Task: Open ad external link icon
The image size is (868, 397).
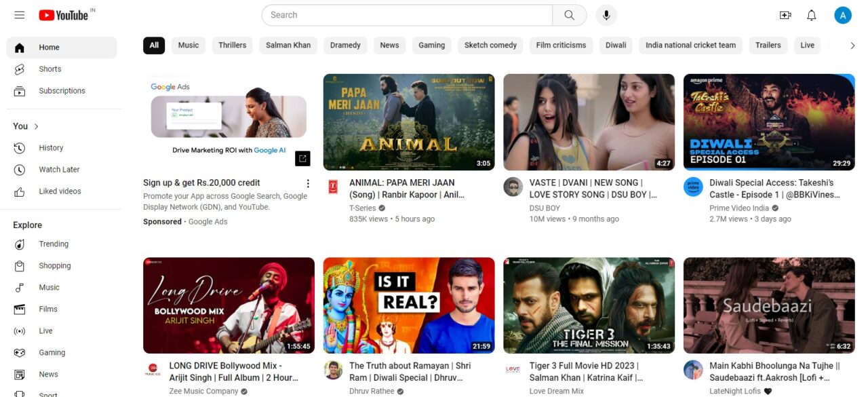Action: coord(302,158)
